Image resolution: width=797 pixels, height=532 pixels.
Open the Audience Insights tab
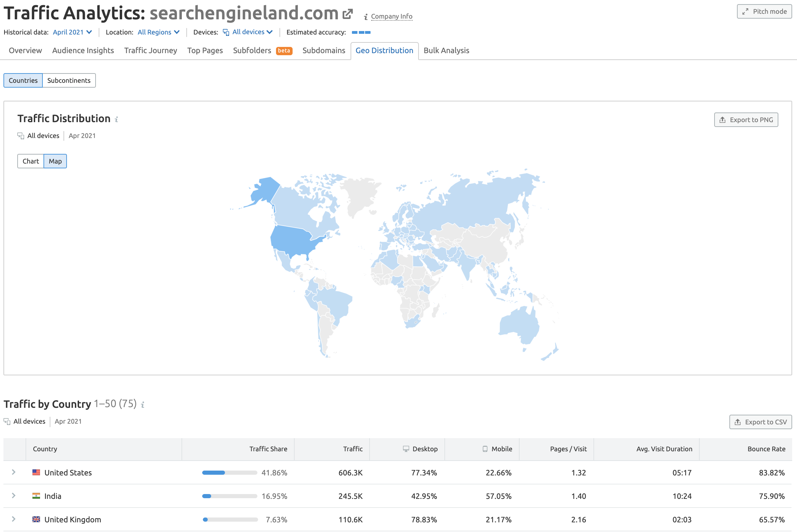tap(83, 50)
